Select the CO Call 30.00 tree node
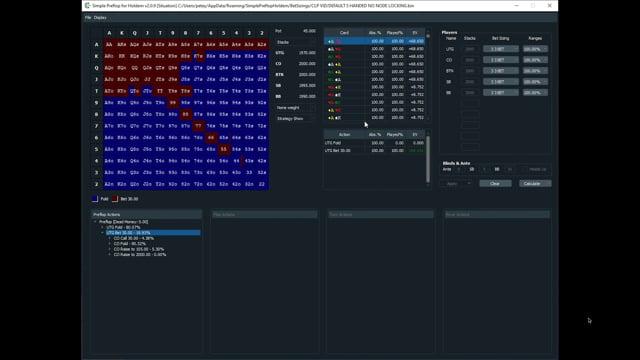 (x=133, y=238)
